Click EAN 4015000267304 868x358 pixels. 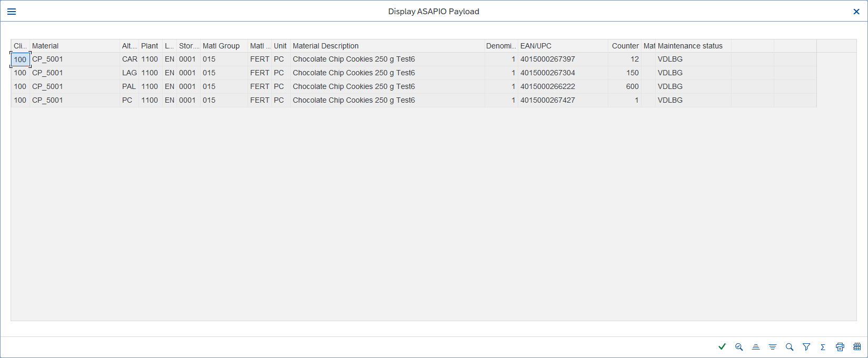563,73
